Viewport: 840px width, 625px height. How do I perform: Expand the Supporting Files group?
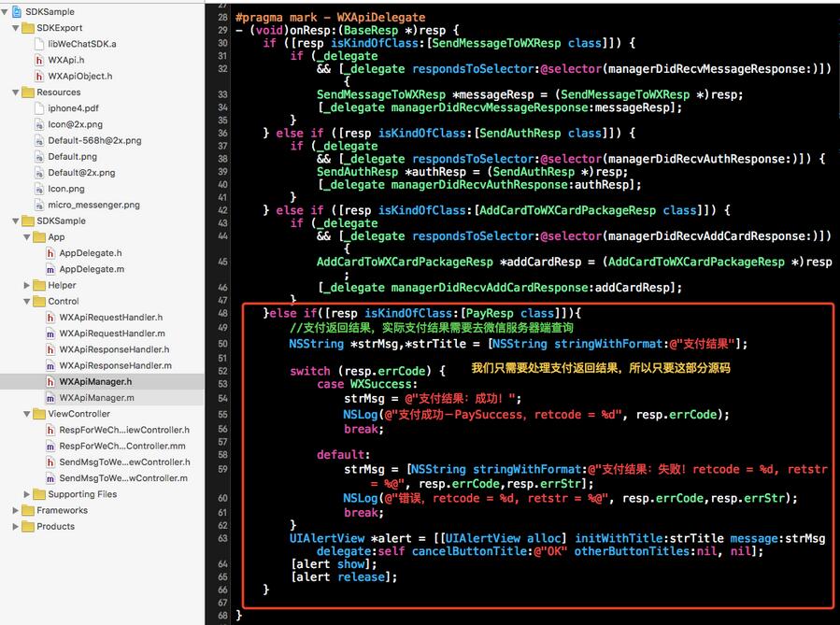coord(27,494)
